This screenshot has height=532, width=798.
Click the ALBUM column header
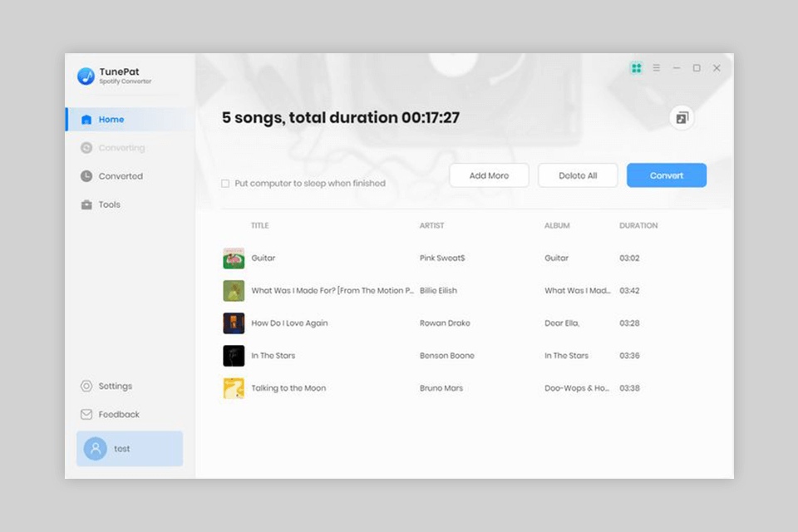pos(557,225)
